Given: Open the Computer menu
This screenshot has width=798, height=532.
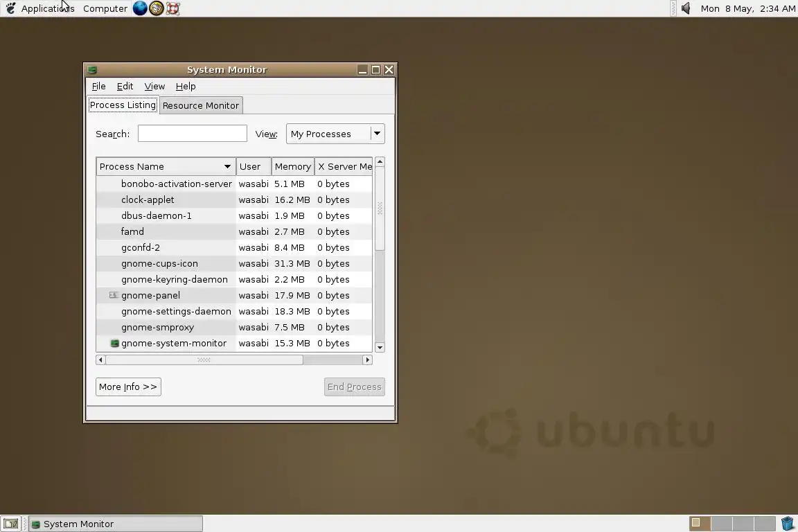Looking at the screenshot, I should pyautogui.click(x=105, y=8).
